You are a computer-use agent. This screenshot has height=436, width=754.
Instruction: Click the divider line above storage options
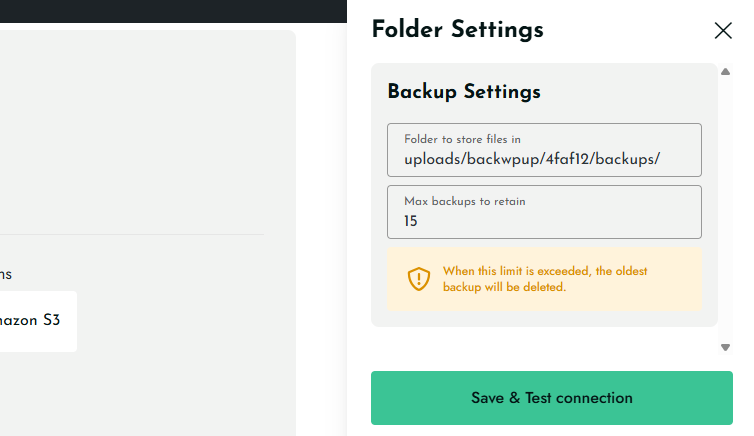click(132, 235)
